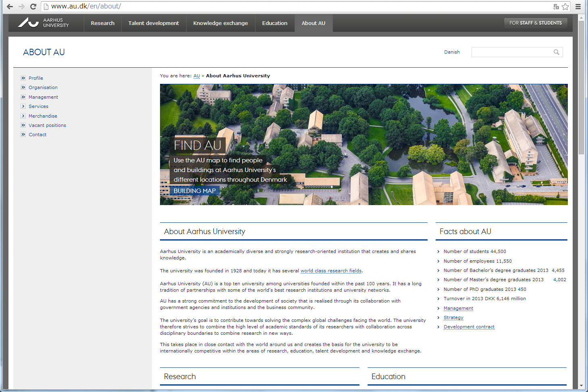
Task: Click the BUILDING MAP banner button
Action: click(195, 191)
